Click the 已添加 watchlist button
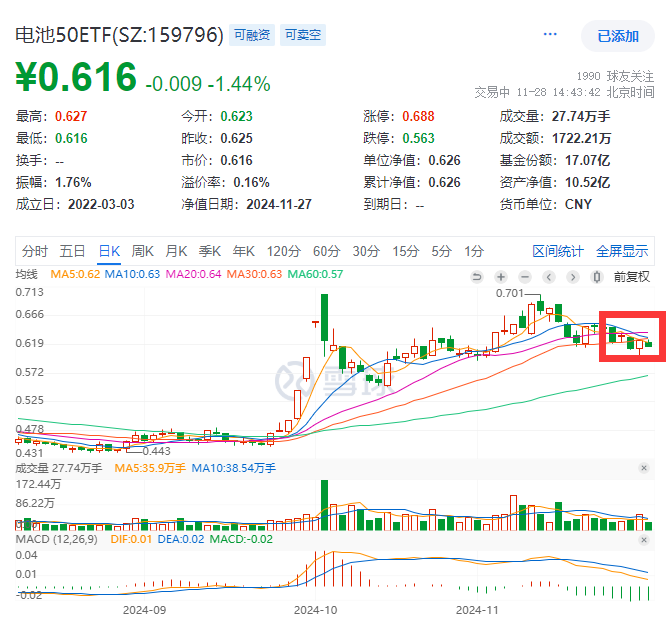Screen dimensions: 669x625 click(618, 36)
